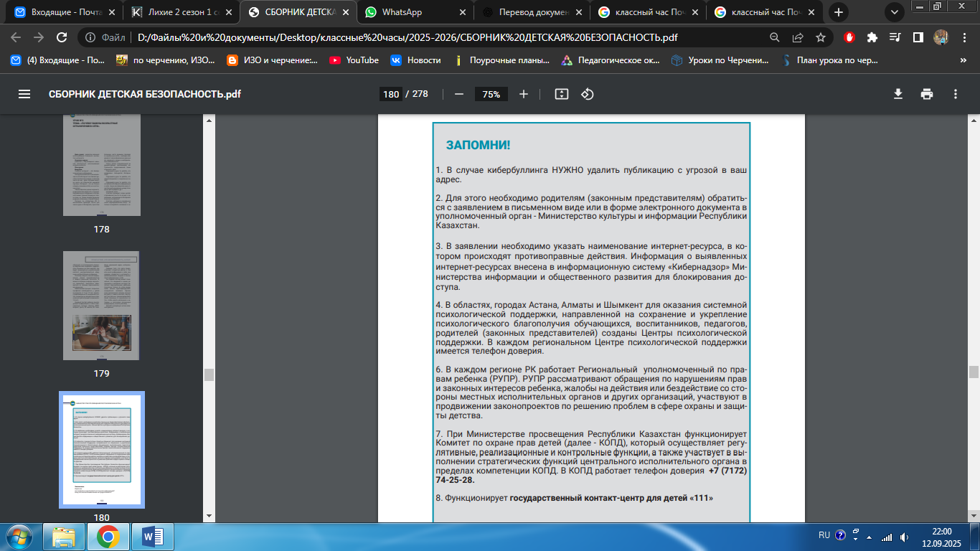
Task: Click the Fit to page icon
Action: pyautogui.click(x=562, y=94)
